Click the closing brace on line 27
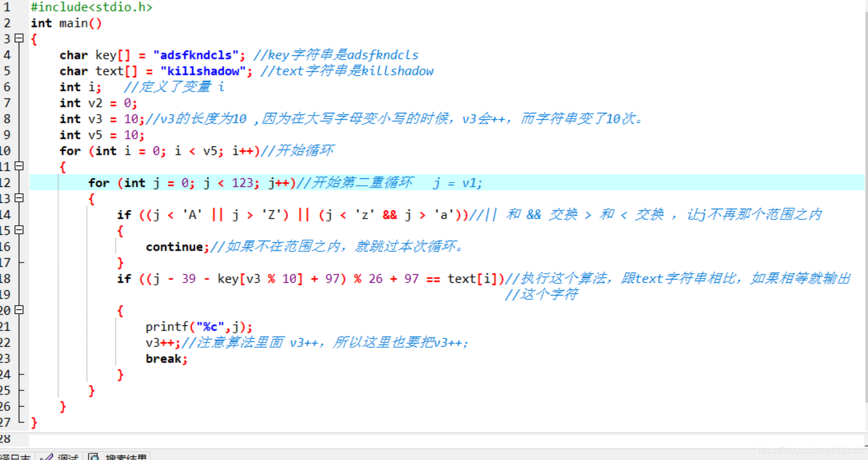This screenshot has width=868, height=460. pyautogui.click(x=34, y=423)
